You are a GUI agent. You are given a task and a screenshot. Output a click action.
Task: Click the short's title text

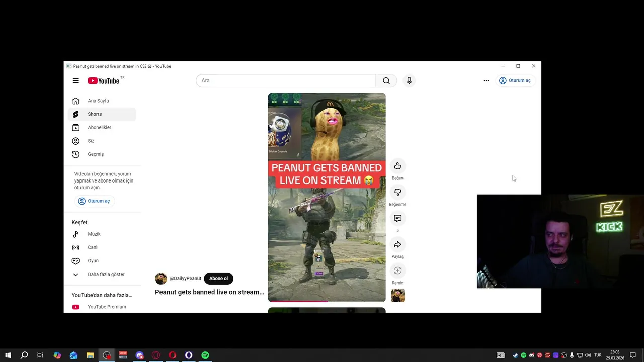point(209,292)
